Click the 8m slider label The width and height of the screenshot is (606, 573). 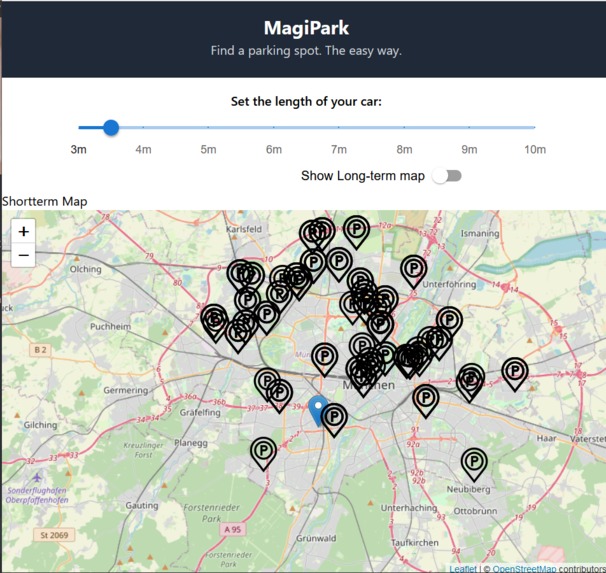(404, 150)
